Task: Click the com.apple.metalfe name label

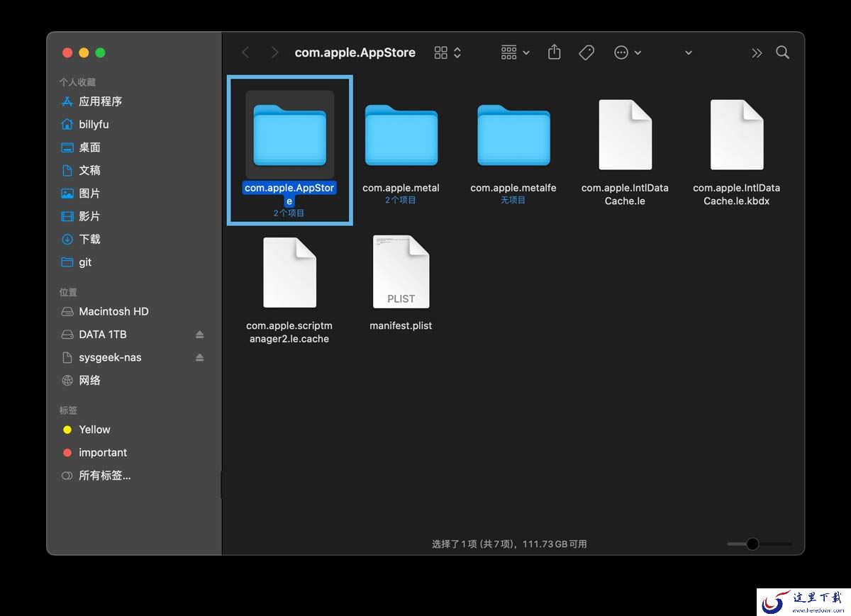Action: click(x=513, y=188)
